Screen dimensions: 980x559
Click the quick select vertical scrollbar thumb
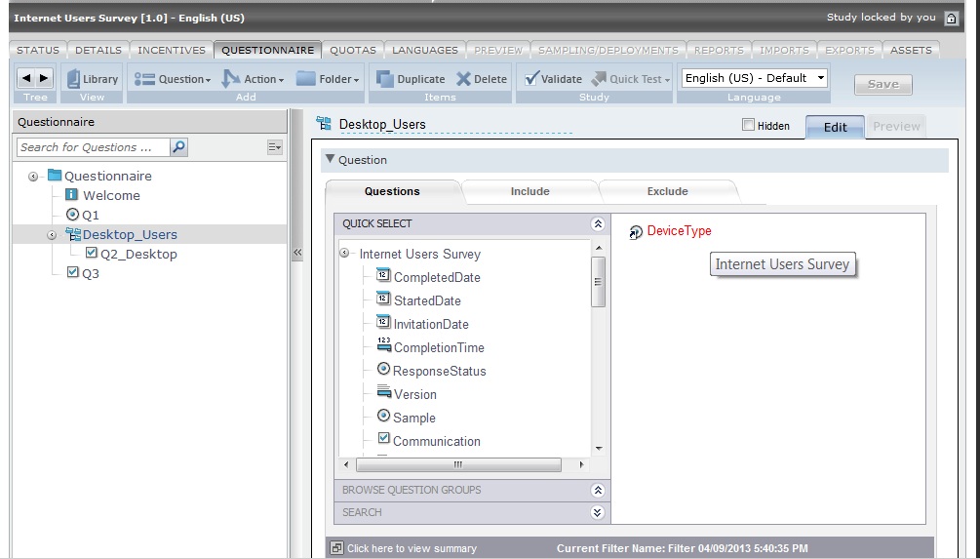tap(598, 281)
